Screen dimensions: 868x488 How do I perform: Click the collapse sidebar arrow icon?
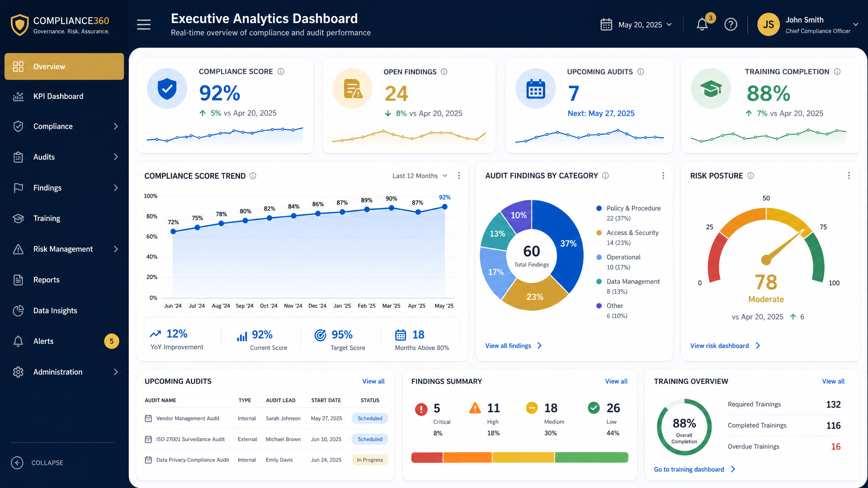click(17, 463)
